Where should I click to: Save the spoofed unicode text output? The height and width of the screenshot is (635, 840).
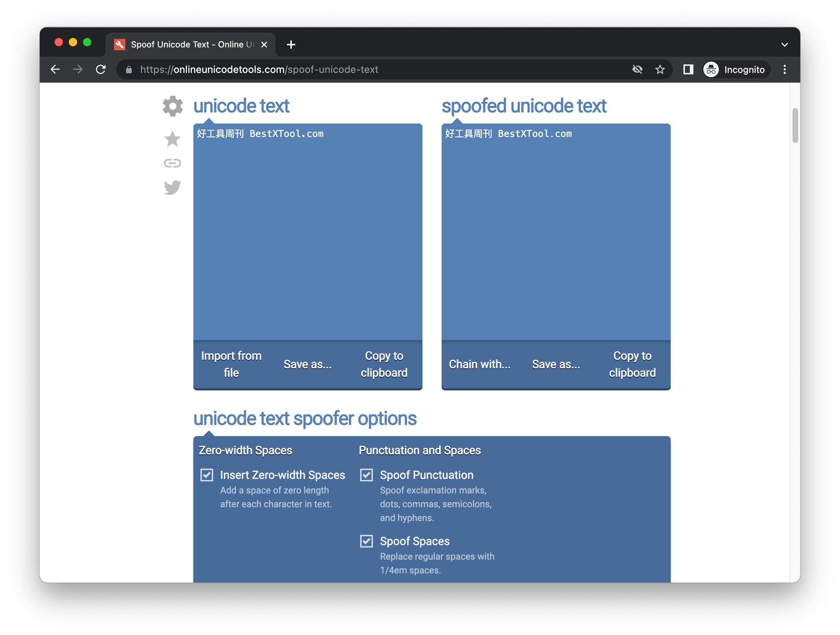pos(556,364)
